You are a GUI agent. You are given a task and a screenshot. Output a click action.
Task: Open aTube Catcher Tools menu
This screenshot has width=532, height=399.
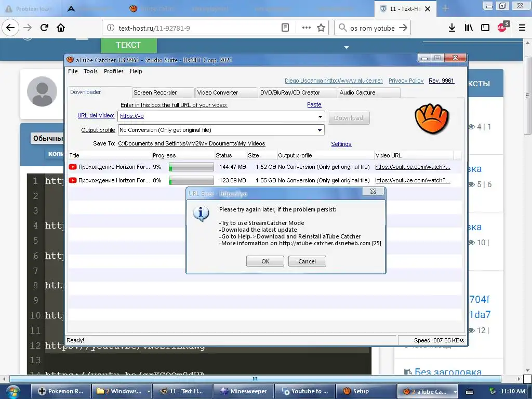[x=90, y=71]
